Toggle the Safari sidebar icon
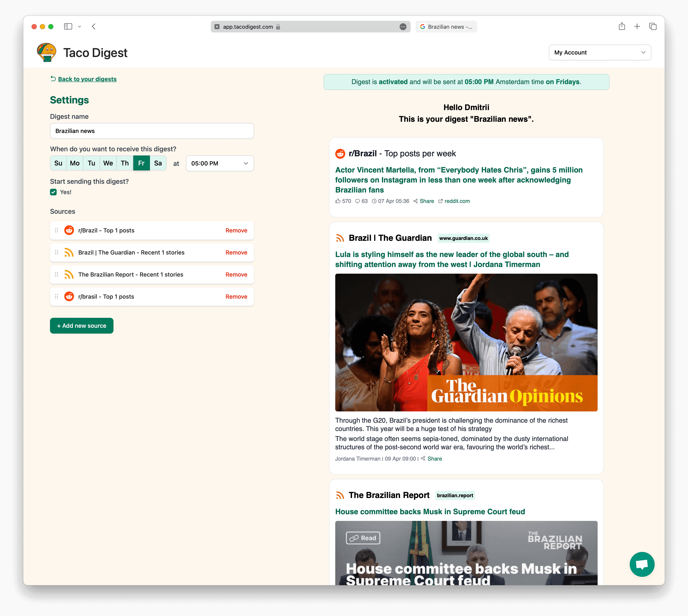Viewport: 688px width, 616px height. [68, 26]
